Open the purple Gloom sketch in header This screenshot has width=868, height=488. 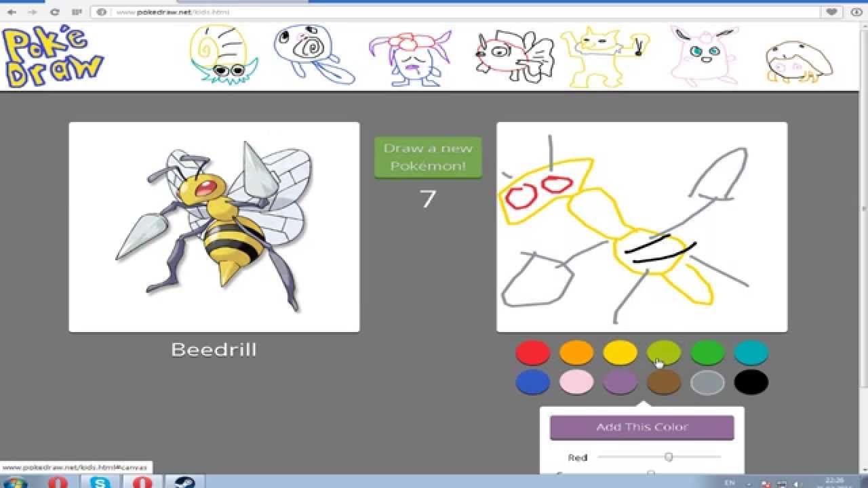pyautogui.click(x=410, y=58)
